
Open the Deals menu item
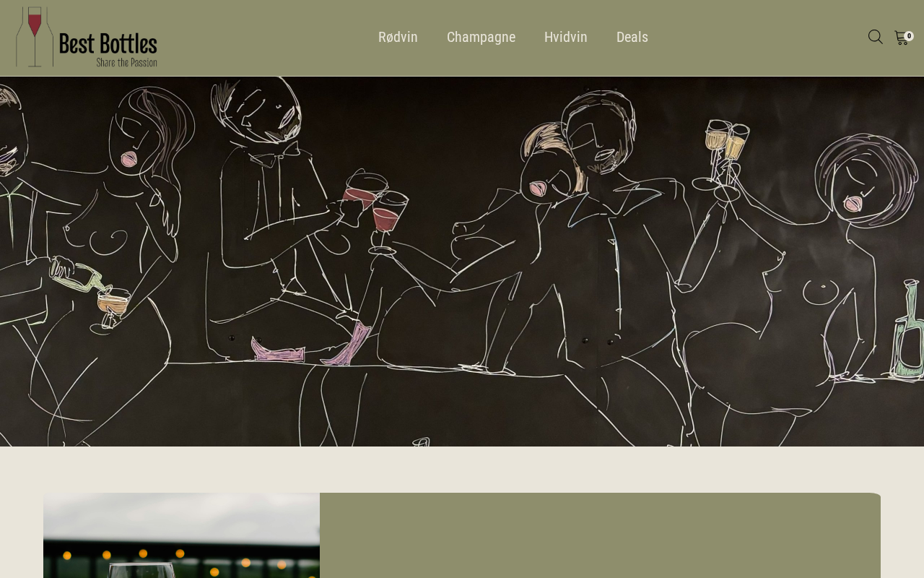(632, 37)
